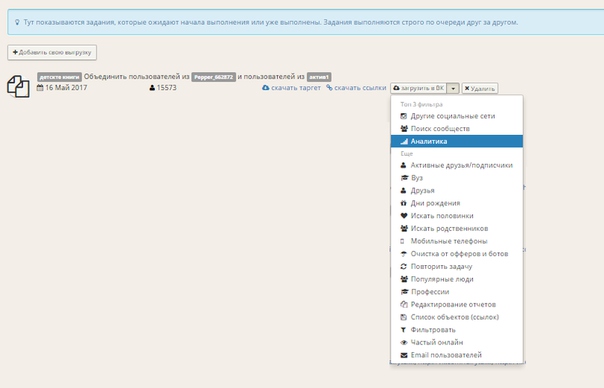
Task: Click the heart icon beside Искать половинки
Action: click(404, 216)
